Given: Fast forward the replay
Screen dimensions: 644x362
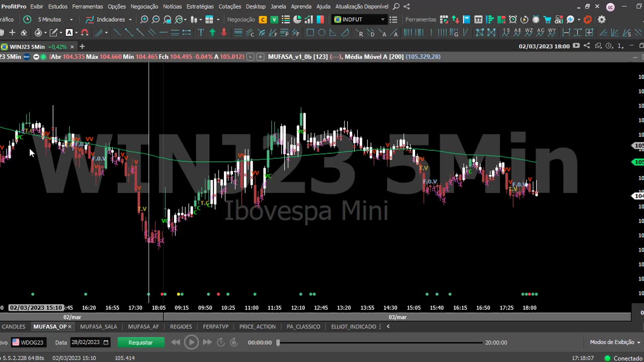Looking at the screenshot, I should [207, 342].
